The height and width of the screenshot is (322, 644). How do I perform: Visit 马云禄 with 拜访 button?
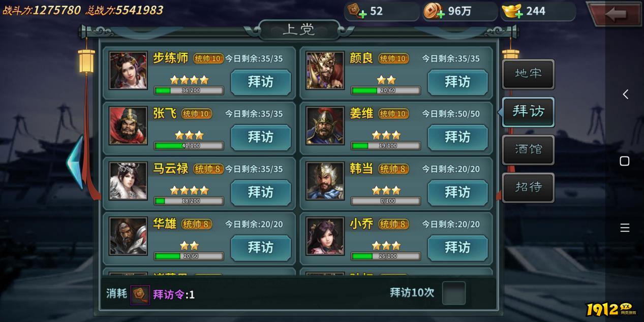[261, 192]
